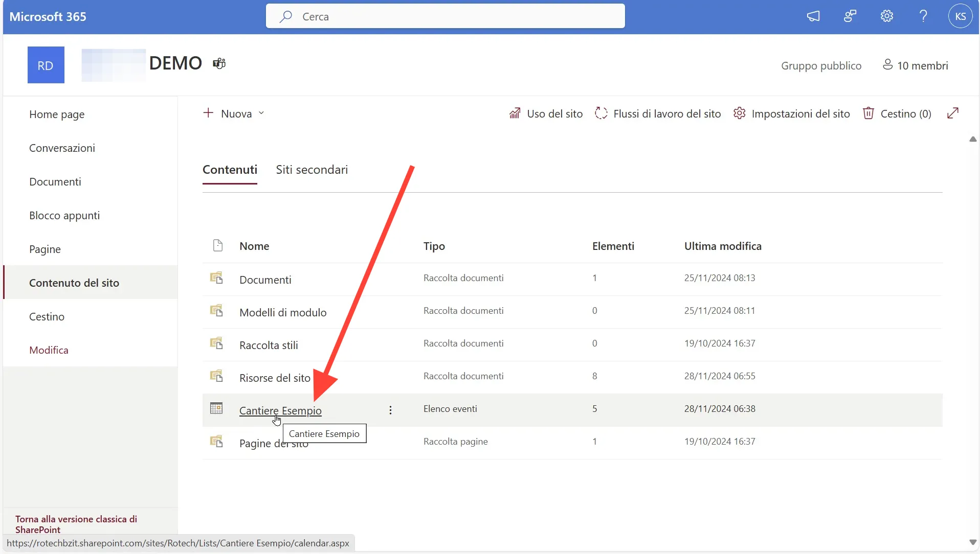Click the members person icon
The image size is (980, 554).
[887, 64]
